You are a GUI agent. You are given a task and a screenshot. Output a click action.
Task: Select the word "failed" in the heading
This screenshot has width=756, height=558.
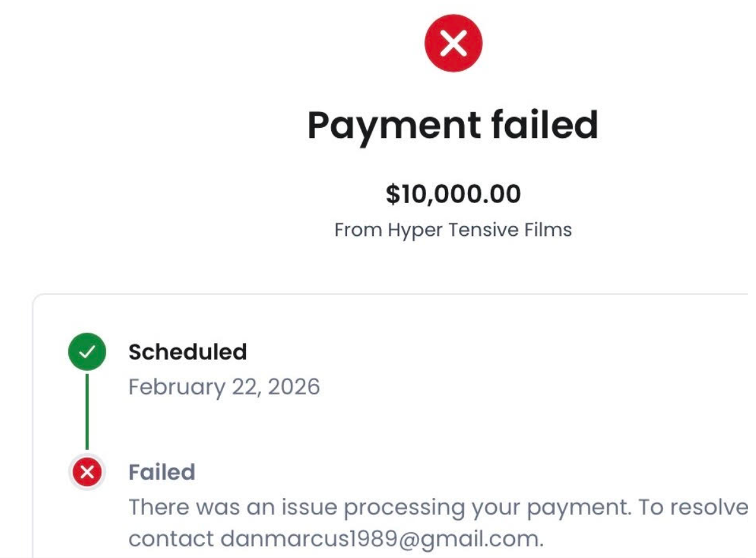pyautogui.click(x=545, y=124)
